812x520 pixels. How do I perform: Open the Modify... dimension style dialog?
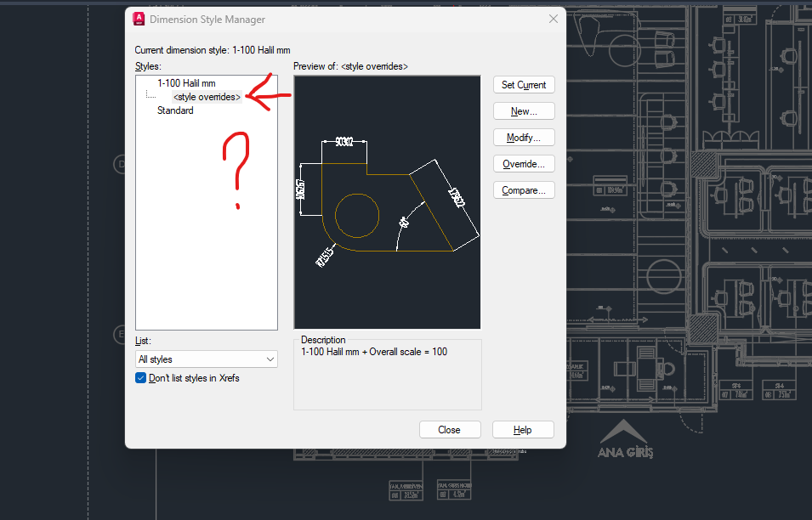click(x=524, y=138)
